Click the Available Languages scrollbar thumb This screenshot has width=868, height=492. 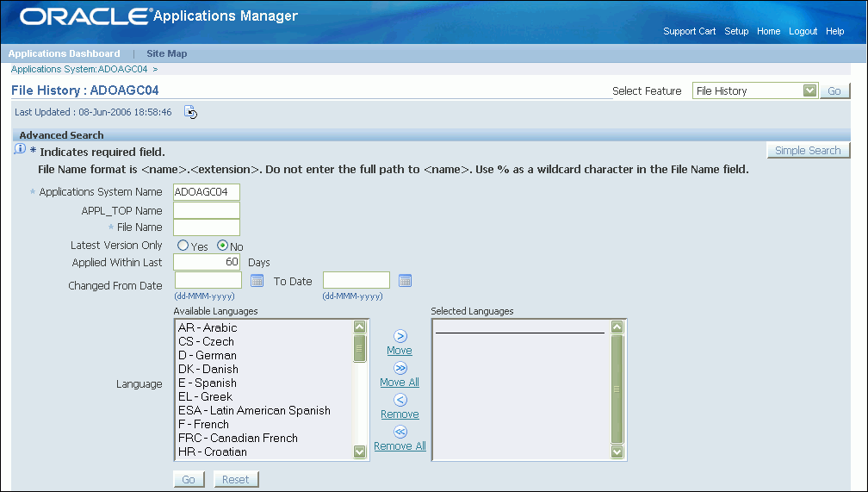click(x=360, y=348)
